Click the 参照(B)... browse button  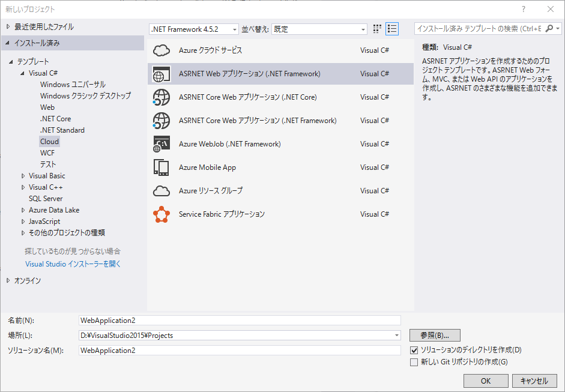pos(435,336)
